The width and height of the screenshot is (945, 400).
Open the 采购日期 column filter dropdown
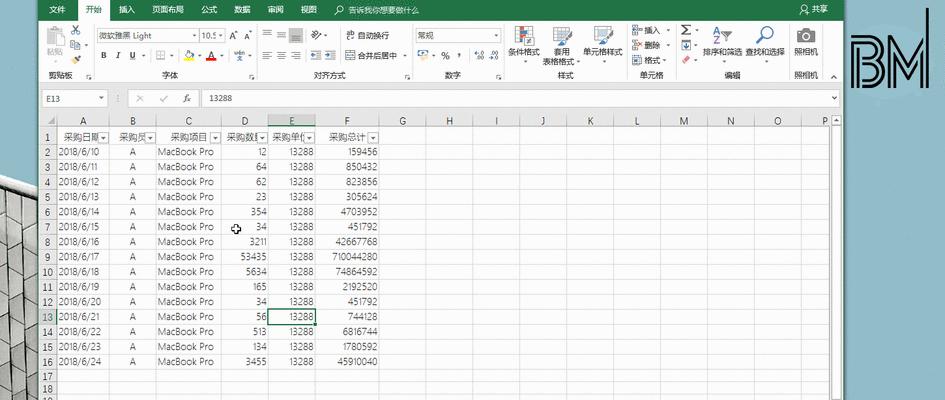[104, 138]
